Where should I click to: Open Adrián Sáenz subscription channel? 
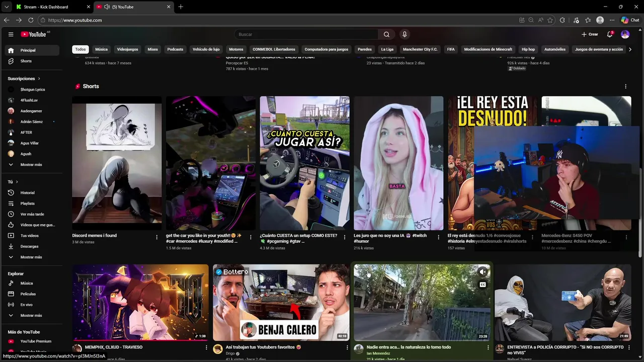33,122
